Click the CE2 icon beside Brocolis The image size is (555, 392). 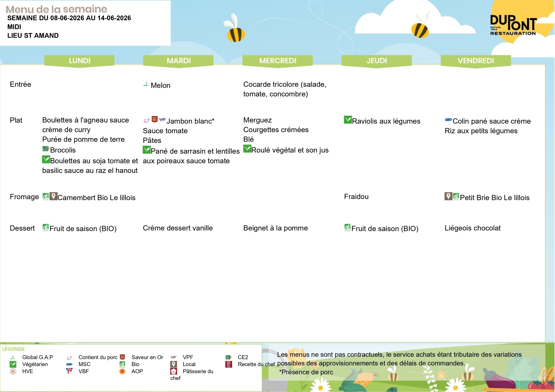pyautogui.click(x=46, y=149)
